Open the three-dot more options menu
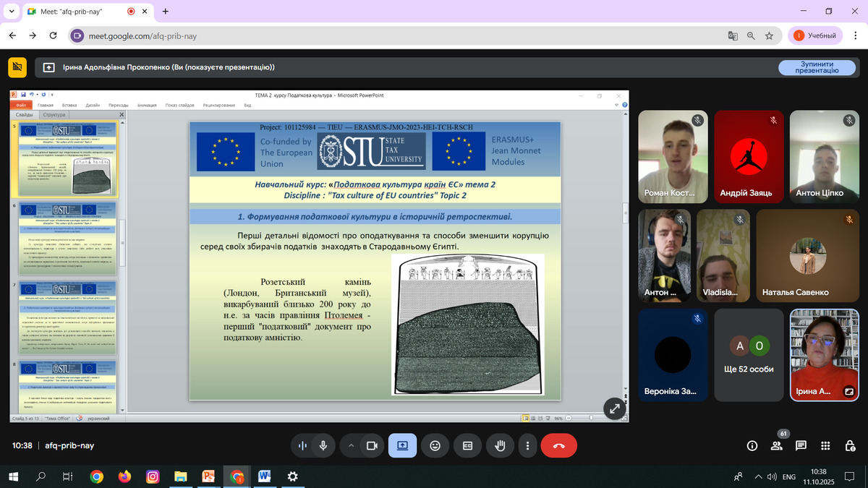 528,446
